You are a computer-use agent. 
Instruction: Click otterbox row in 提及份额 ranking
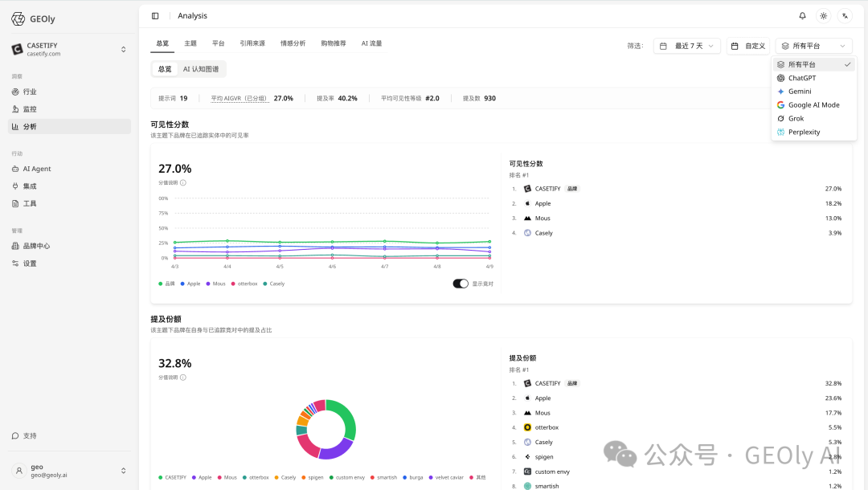tap(677, 427)
